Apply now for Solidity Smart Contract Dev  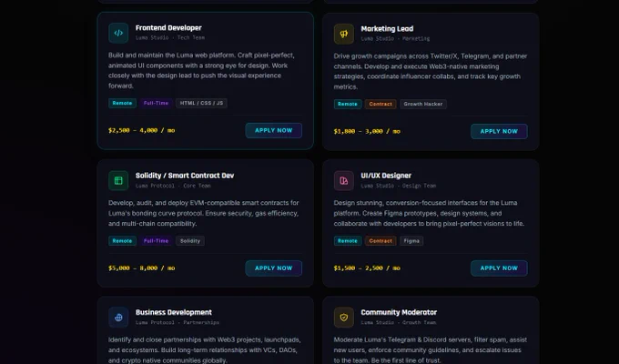point(274,268)
